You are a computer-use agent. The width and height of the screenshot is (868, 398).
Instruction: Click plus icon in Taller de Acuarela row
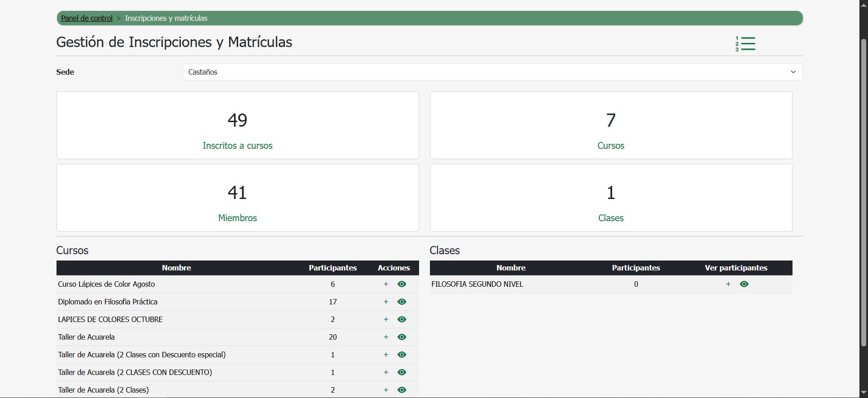[x=386, y=337]
